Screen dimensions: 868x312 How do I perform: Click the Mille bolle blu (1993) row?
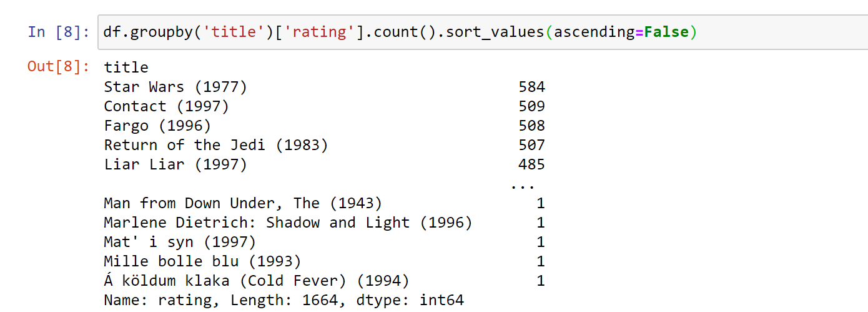[x=324, y=261]
